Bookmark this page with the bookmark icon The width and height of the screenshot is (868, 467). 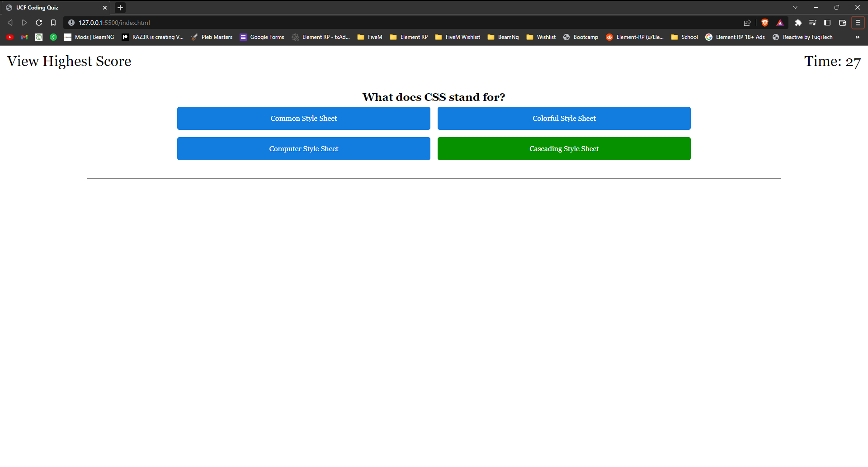point(53,23)
